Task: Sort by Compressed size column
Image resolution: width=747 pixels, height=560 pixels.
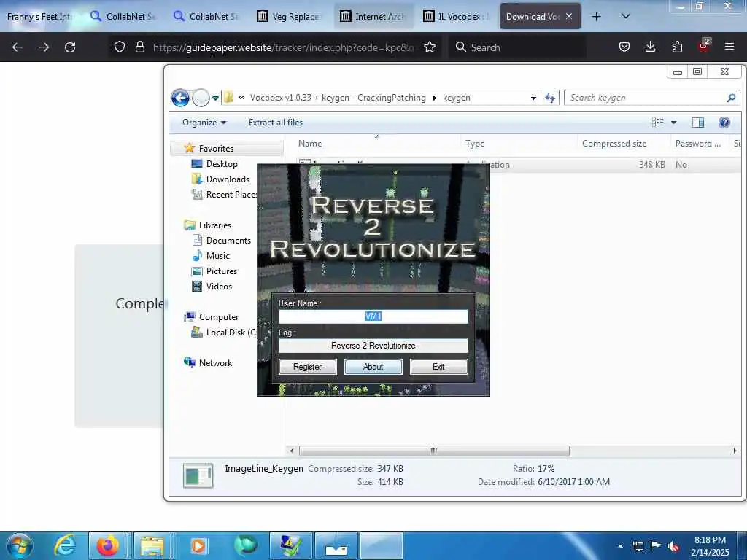Action: coord(614,144)
